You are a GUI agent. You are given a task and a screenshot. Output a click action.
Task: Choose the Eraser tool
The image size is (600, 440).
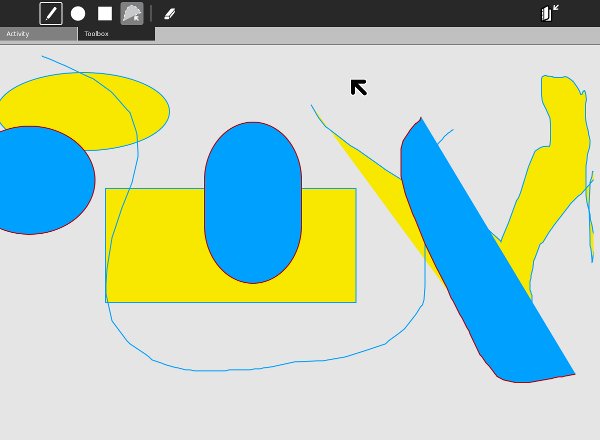click(x=169, y=14)
